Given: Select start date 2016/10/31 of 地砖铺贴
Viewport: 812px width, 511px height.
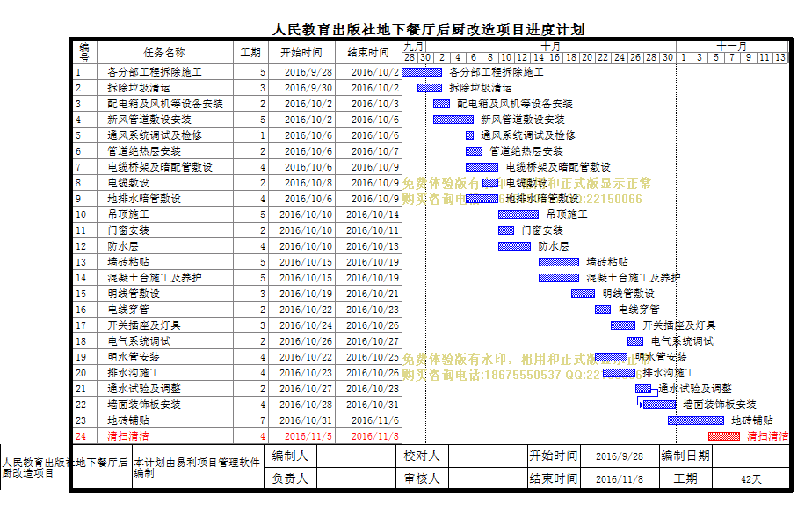Looking at the screenshot, I should 306,420.
